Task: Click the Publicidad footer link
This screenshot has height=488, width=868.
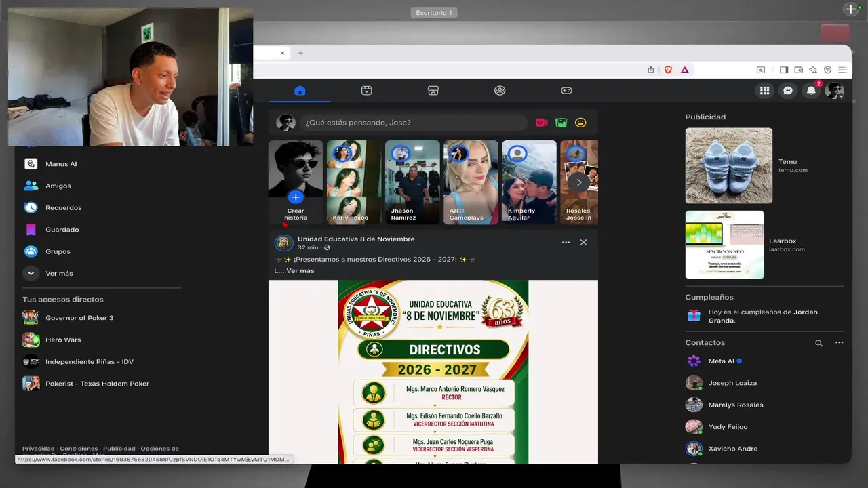Action: (119, 448)
